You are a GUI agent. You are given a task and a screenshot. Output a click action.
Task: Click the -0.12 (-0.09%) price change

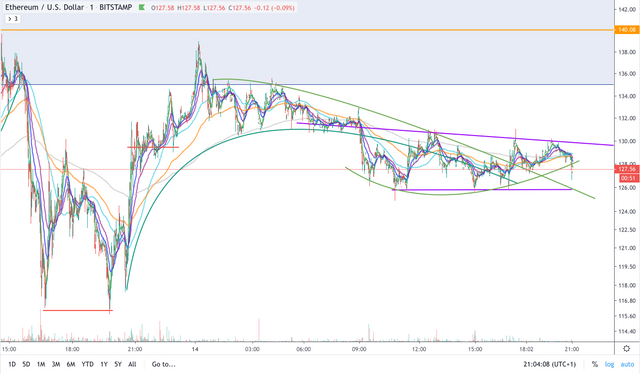[274, 8]
